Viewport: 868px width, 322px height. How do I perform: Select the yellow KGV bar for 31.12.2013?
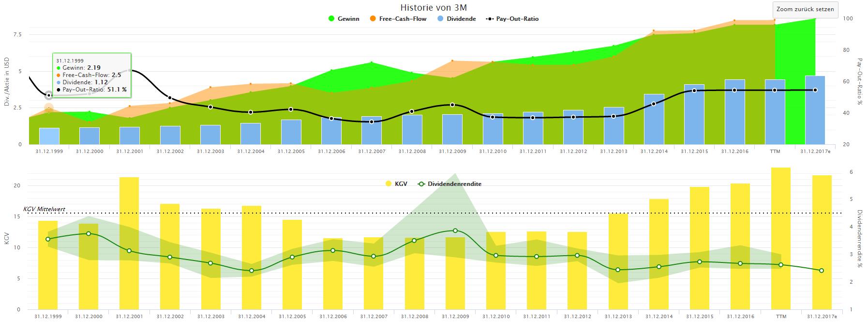coord(618,261)
